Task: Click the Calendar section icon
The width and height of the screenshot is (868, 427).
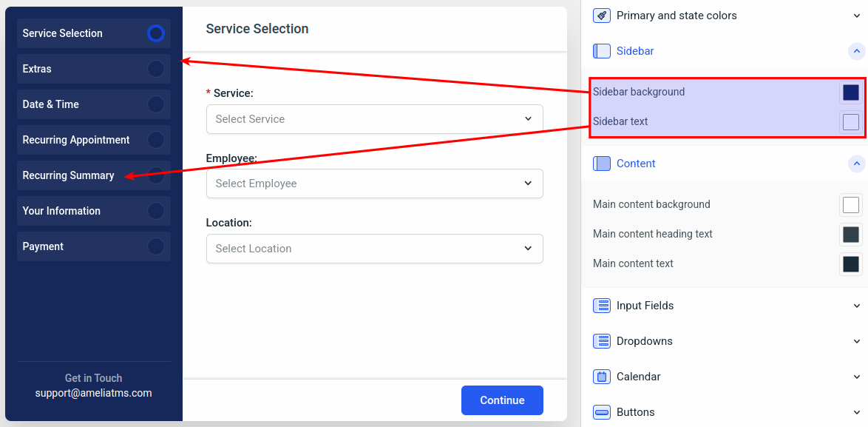Action: [x=602, y=377]
